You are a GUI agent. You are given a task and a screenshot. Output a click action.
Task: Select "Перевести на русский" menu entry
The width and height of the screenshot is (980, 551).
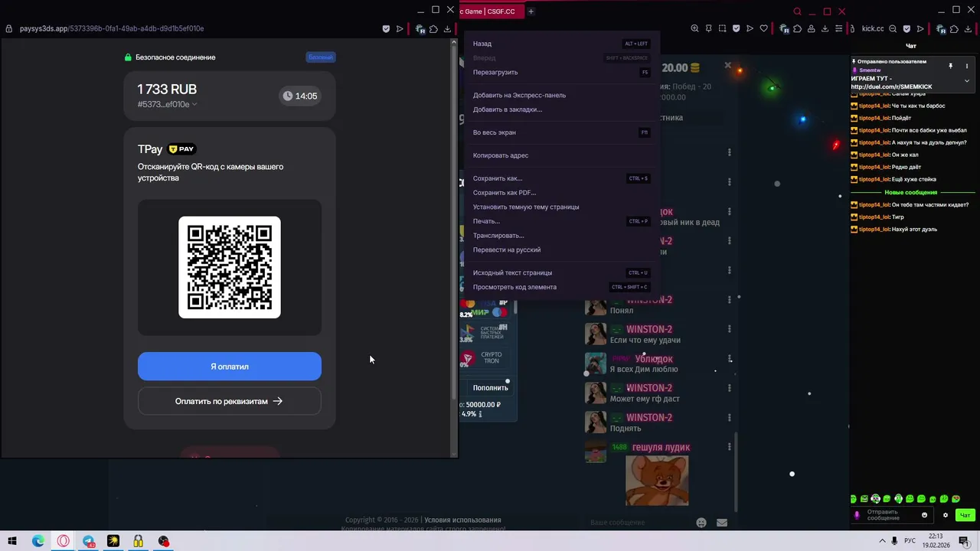561,249
